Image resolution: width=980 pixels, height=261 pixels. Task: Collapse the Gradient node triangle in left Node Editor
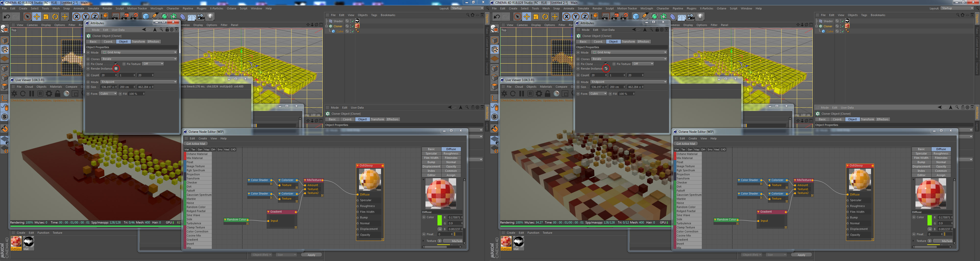pyautogui.click(x=268, y=212)
